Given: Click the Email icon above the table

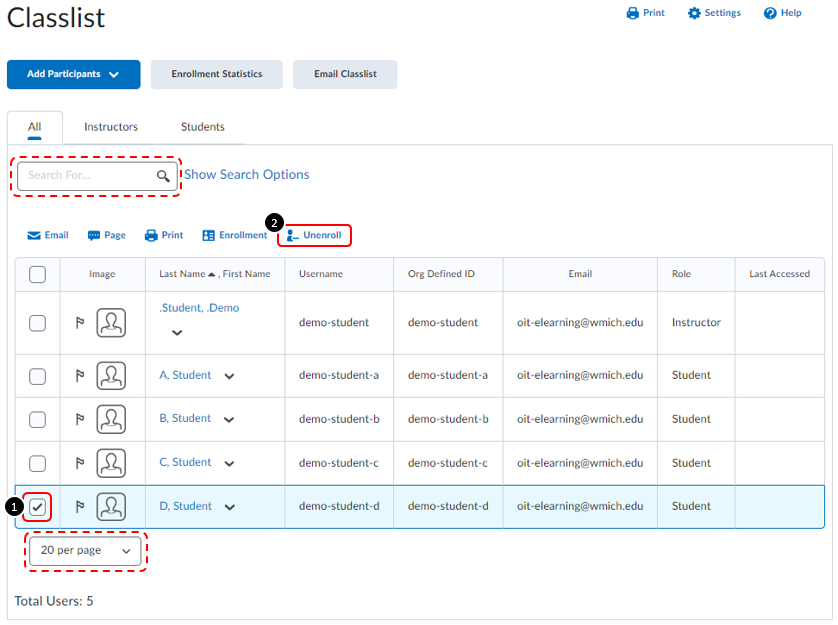Looking at the screenshot, I should [x=46, y=235].
